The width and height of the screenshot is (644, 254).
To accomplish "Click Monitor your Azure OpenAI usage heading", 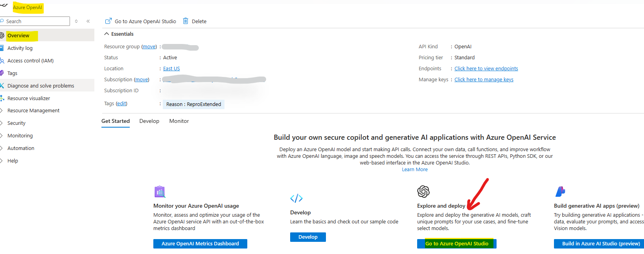I will (x=196, y=206).
